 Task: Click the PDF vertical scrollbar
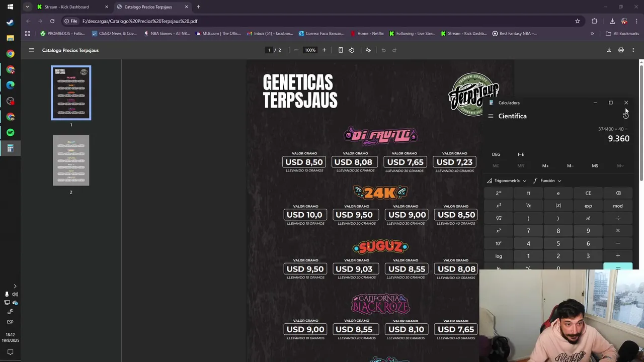[641, 122]
